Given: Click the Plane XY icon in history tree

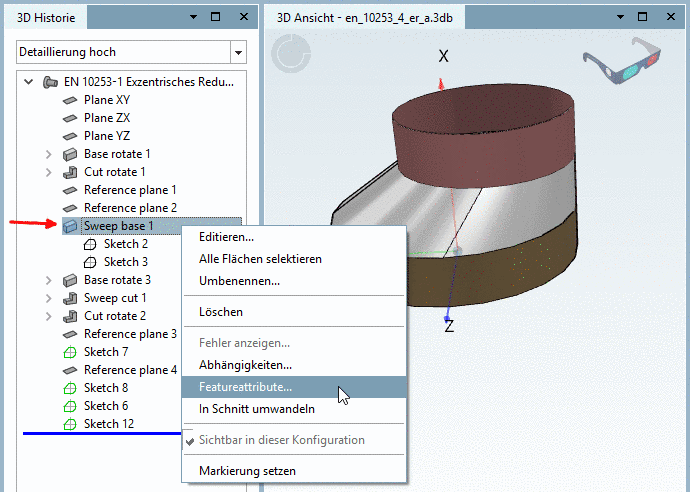Looking at the screenshot, I should pos(70,100).
